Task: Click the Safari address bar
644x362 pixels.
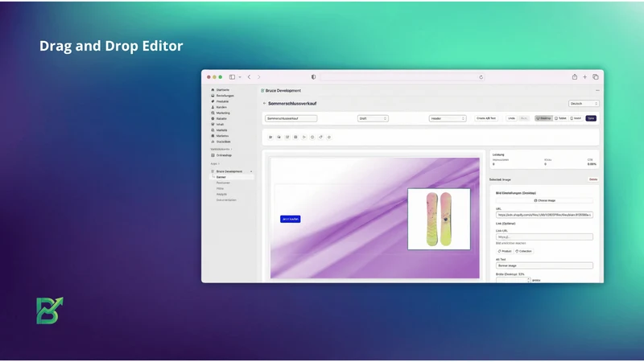Action: (402, 77)
